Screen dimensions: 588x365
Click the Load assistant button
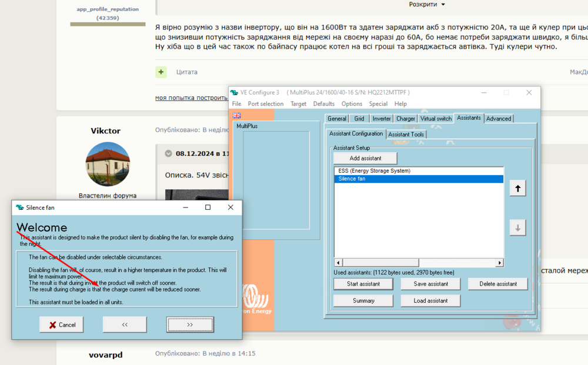pyautogui.click(x=430, y=300)
